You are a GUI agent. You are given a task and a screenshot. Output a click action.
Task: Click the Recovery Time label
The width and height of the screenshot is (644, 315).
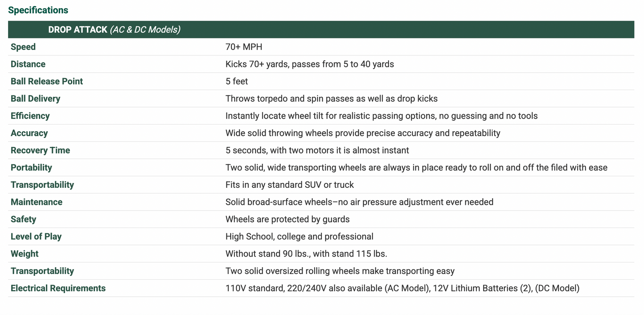click(x=41, y=150)
